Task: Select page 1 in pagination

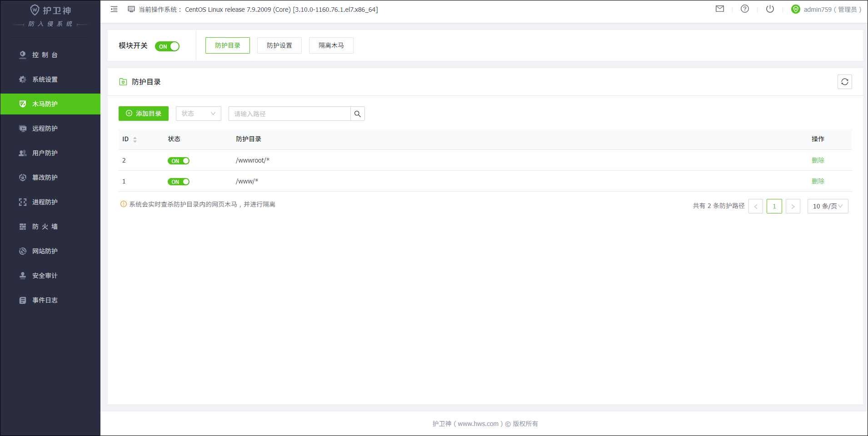Action: pos(774,206)
